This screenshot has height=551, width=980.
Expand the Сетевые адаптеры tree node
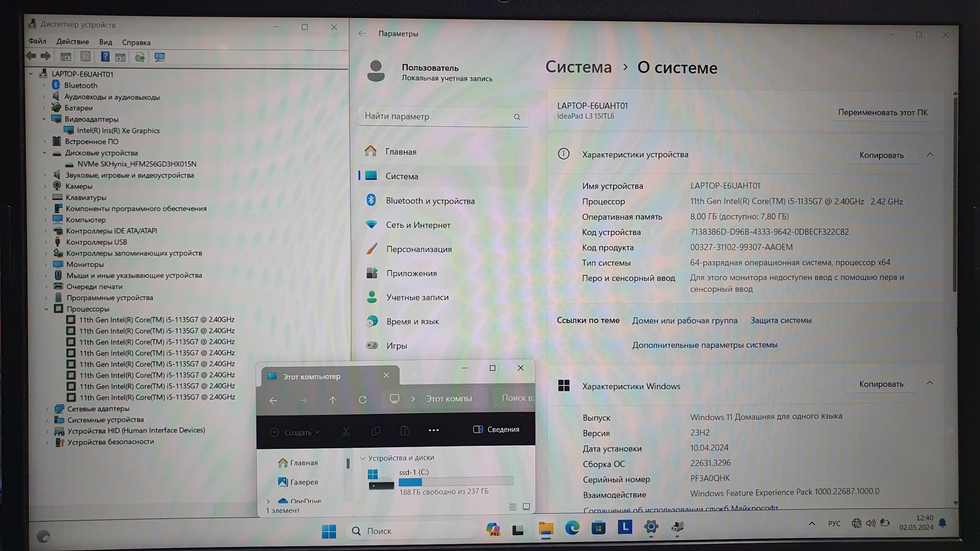tap(47, 409)
